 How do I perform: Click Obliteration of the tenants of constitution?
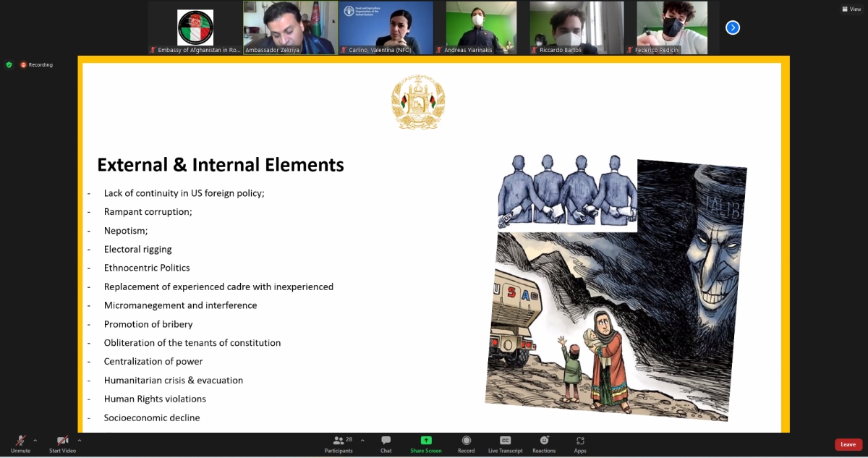[x=192, y=343]
